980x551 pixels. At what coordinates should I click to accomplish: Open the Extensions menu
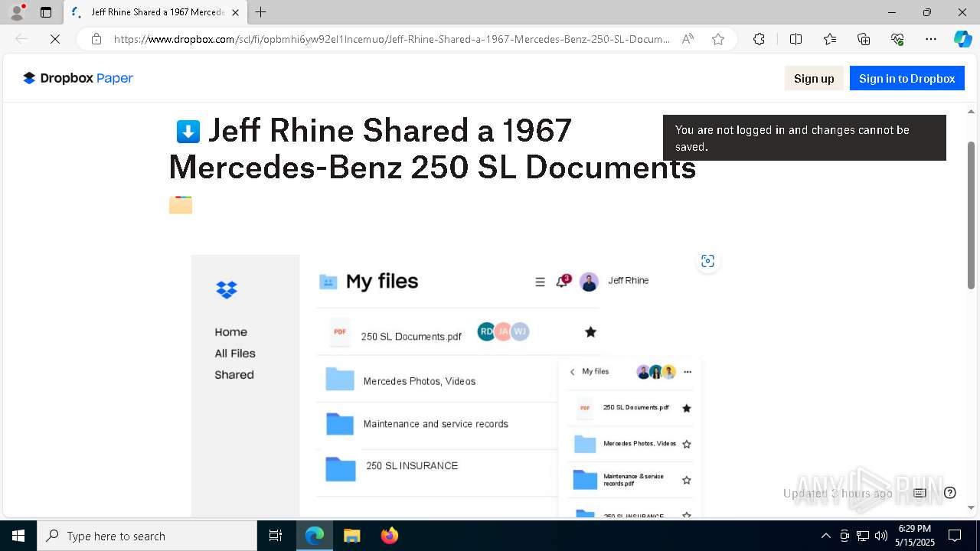click(759, 39)
